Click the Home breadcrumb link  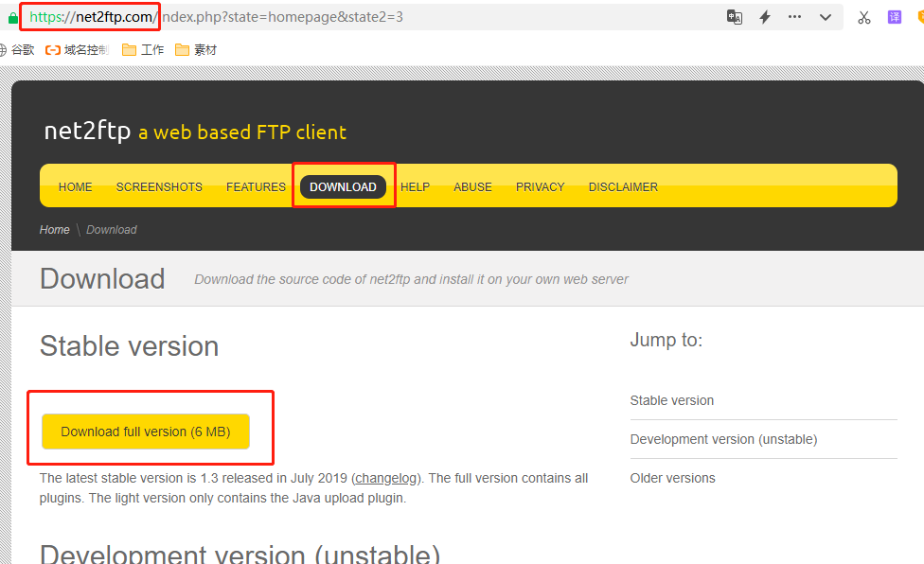click(x=54, y=230)
